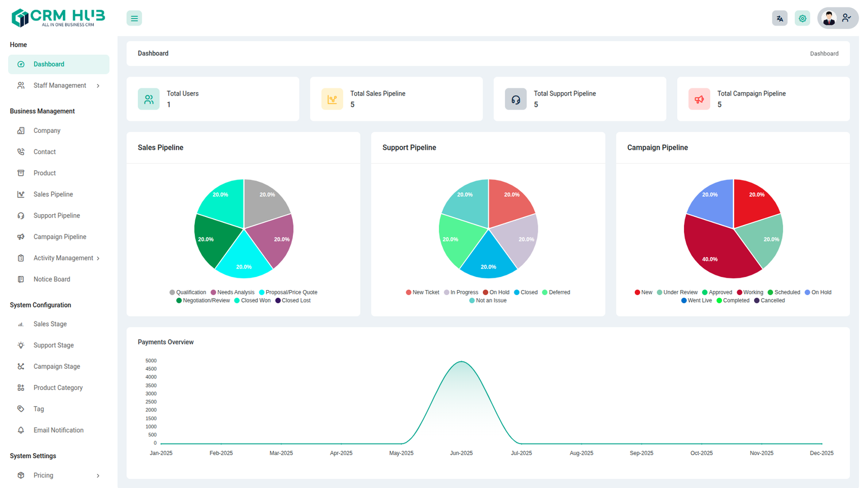Click the hamburger menu toggle button
The height and width of the screenshot is (488, 868).
(x=134, y=18)
